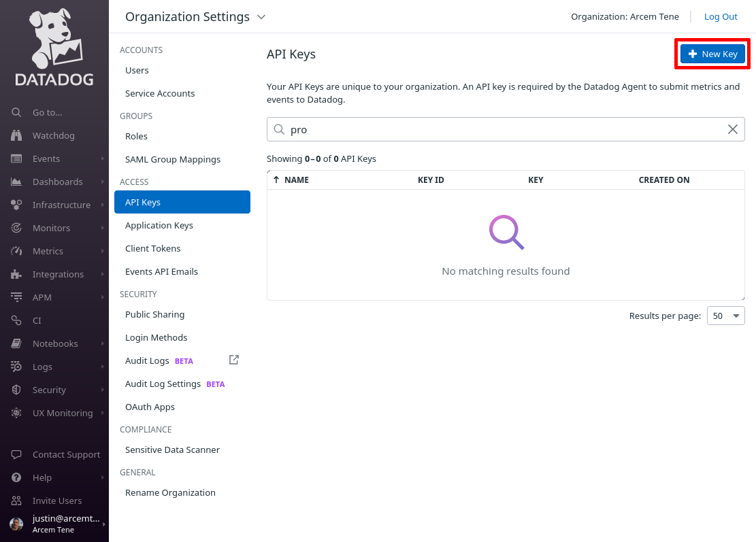
Task: Expand the Monitors submenu arrow
Action: point(103,228)
